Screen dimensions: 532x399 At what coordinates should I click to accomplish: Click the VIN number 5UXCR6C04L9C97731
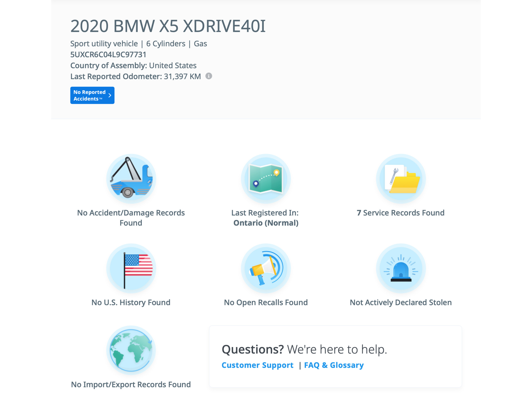(108, 55)
